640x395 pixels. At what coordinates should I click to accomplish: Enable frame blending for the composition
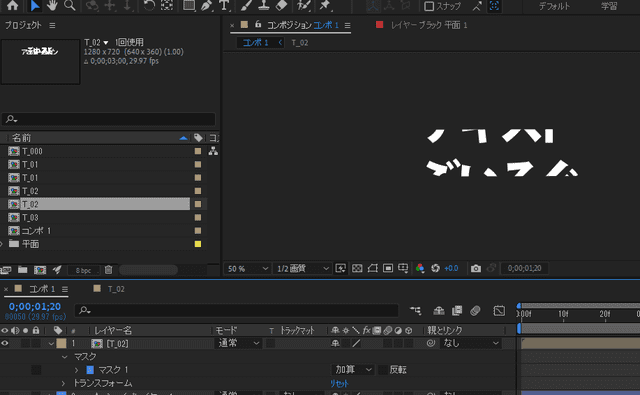coord(457,311)
